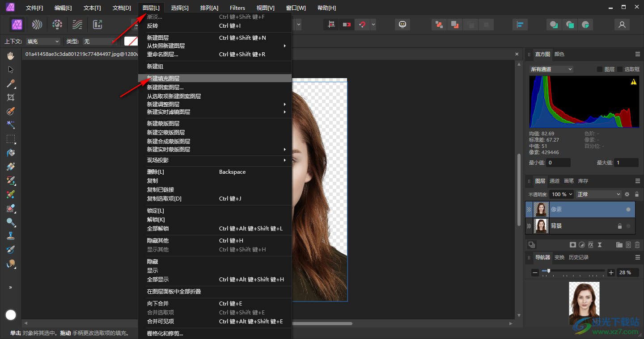Open the 所有通道 channel dropdown
Screen dimensions: 644x339
551,69
